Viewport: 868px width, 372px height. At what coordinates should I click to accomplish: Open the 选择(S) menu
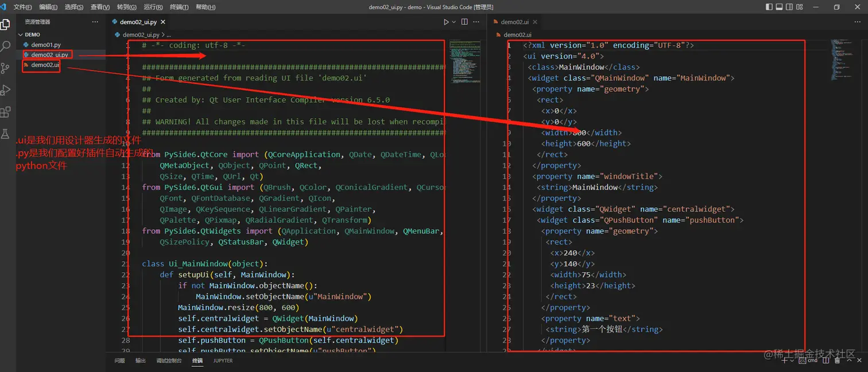(74, 7)
